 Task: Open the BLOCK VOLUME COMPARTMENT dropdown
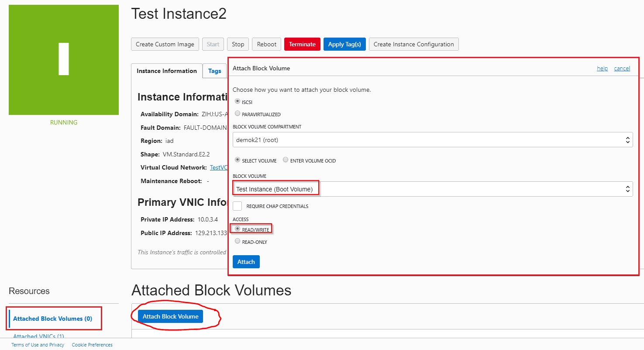tap(628, 139)
